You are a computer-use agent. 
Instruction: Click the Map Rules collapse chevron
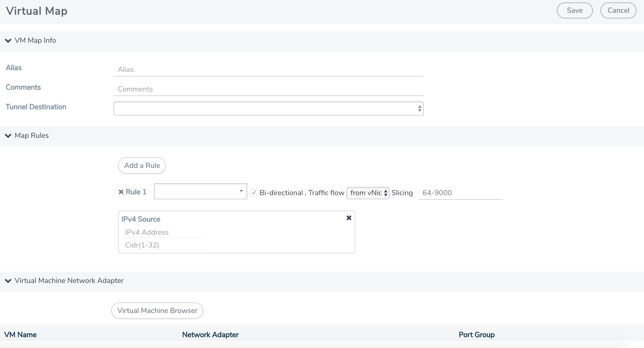pyautogui.click(x=8, y=136)
